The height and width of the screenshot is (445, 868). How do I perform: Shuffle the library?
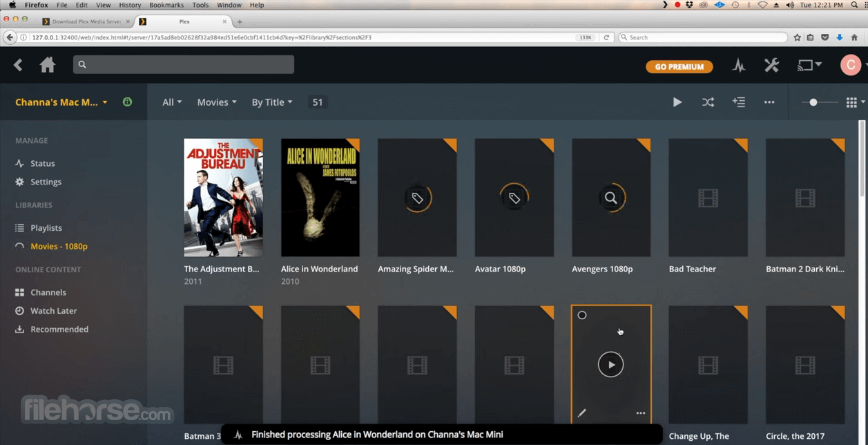(708, 102)
